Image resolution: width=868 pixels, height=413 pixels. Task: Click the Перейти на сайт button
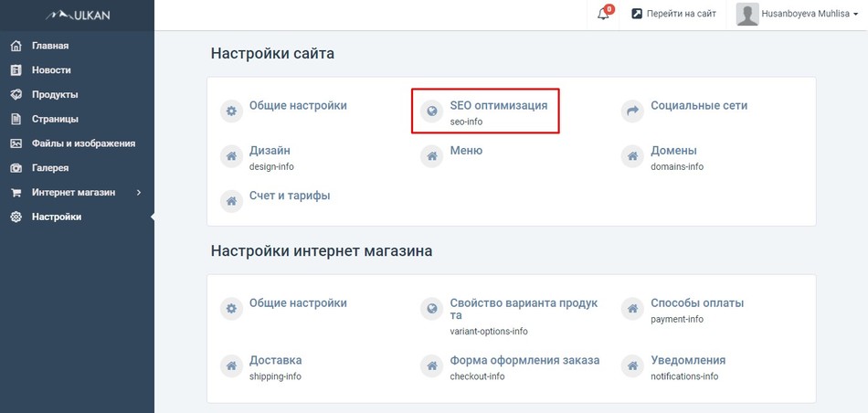[x=673, y=15]
